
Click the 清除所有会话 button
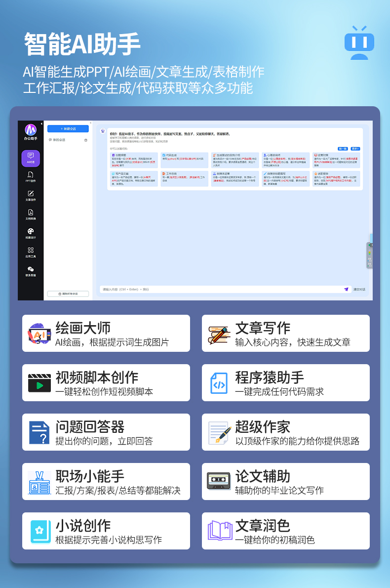tap(68, 294)
